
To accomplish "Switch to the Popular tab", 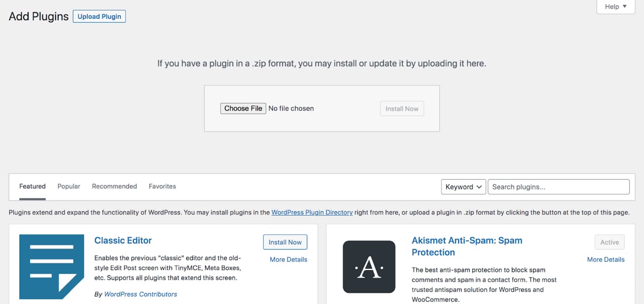I will click(x=69, y=186).
